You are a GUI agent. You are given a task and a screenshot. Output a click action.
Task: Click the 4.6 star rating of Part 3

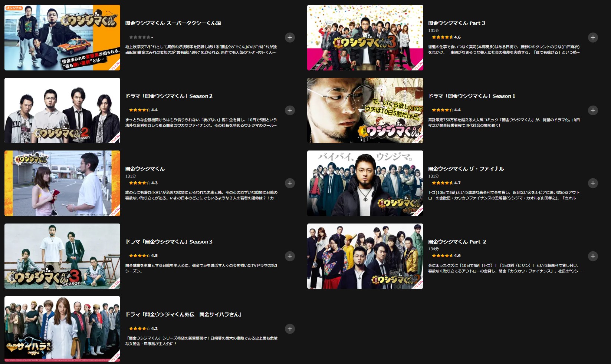tap(446, 37)
